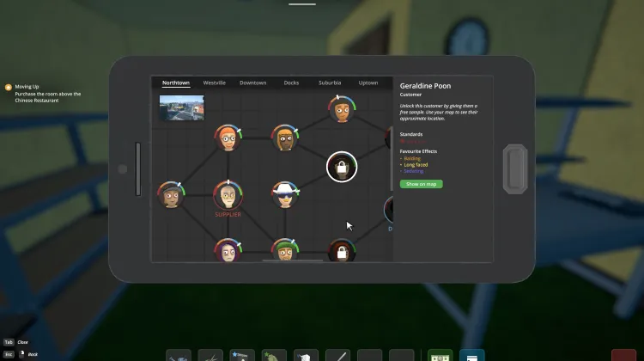Open the Uptown region tab

point(368,83)
